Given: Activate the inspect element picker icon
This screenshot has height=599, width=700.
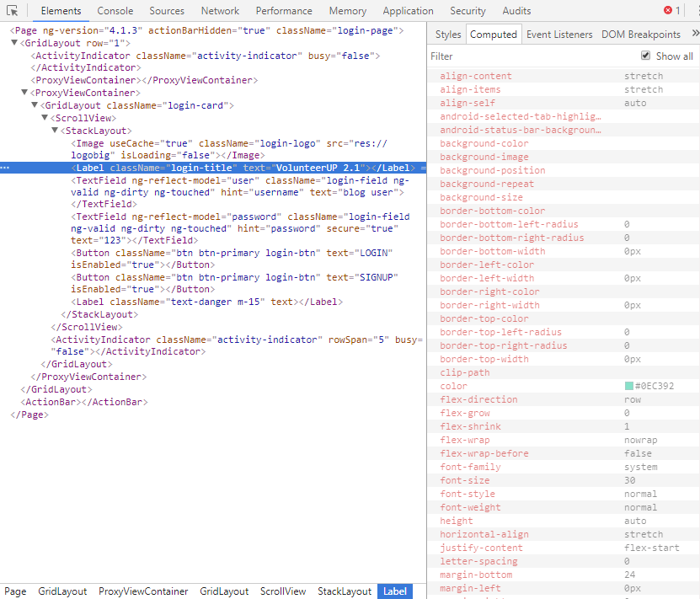Looking at the screenshot, I should click(x=13, y=11).
